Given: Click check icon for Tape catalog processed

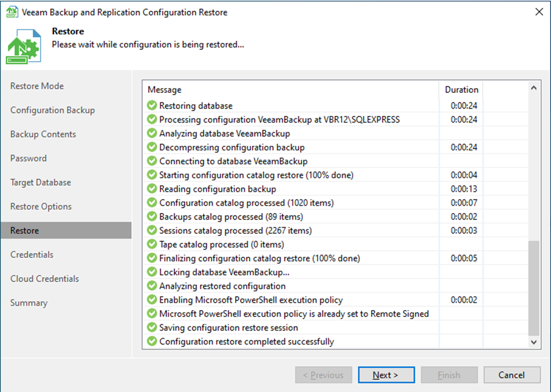Looking at the screenshot, I should click(152, 244).
